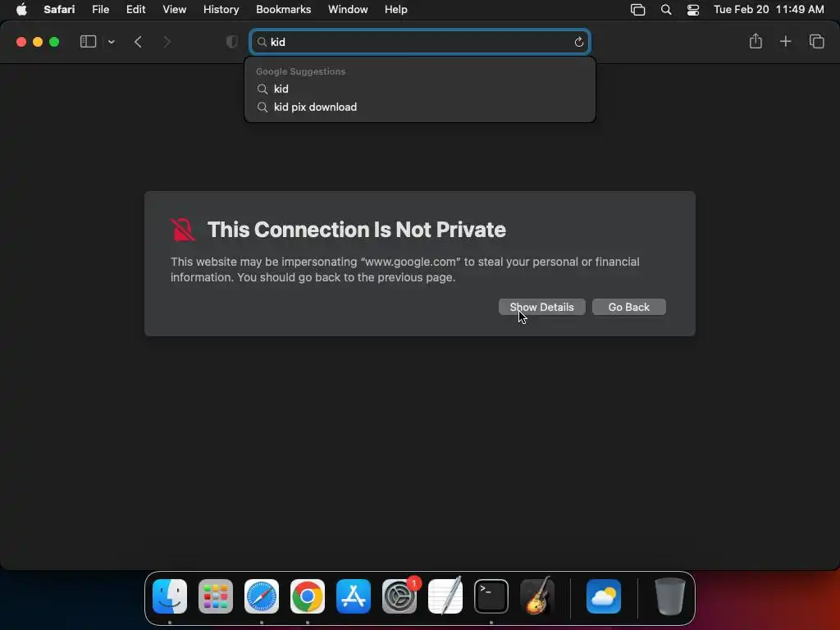Click the "This Connection Is Not Private" heading
840x630 pixels.
click(356, 230)
